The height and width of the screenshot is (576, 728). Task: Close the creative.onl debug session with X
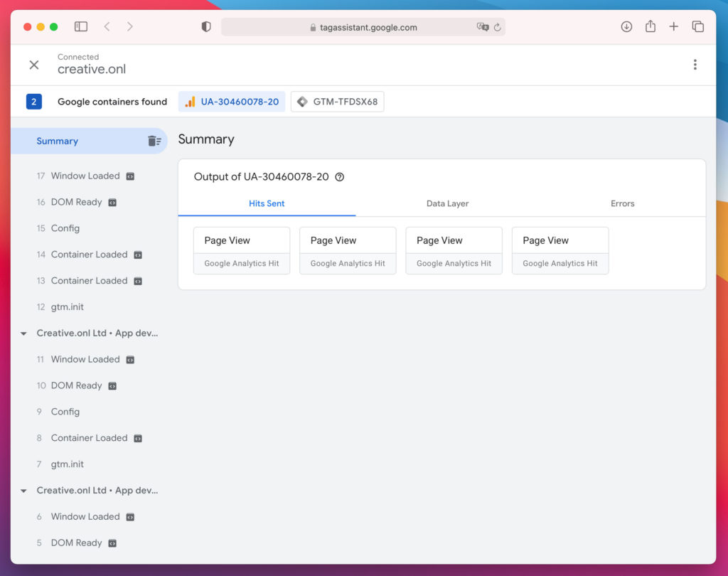click(x=34, y=64)
